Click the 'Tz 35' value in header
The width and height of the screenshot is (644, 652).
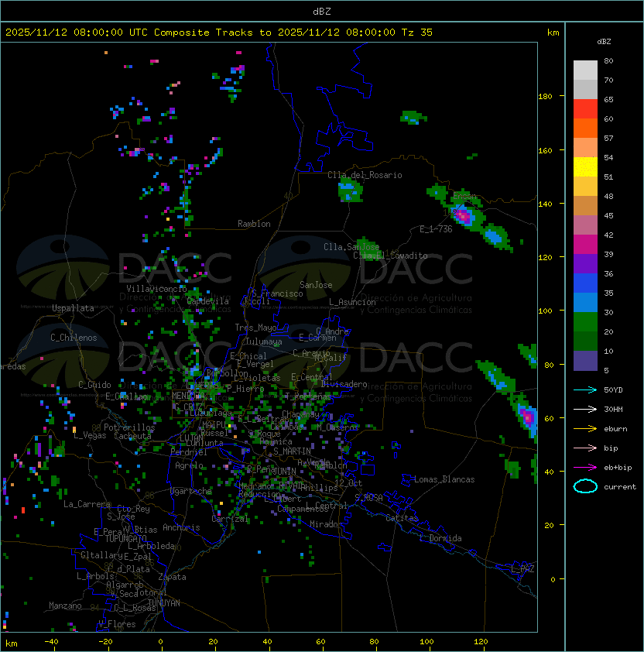pyautogui.click(x=417, y=33)
